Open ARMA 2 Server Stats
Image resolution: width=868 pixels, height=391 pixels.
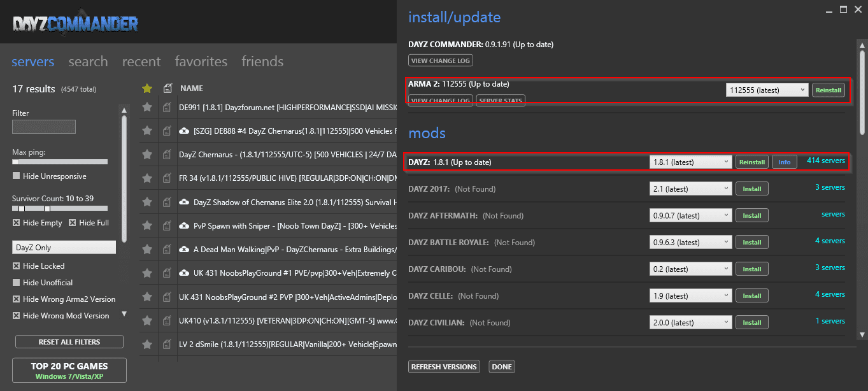tap(501, 101)
